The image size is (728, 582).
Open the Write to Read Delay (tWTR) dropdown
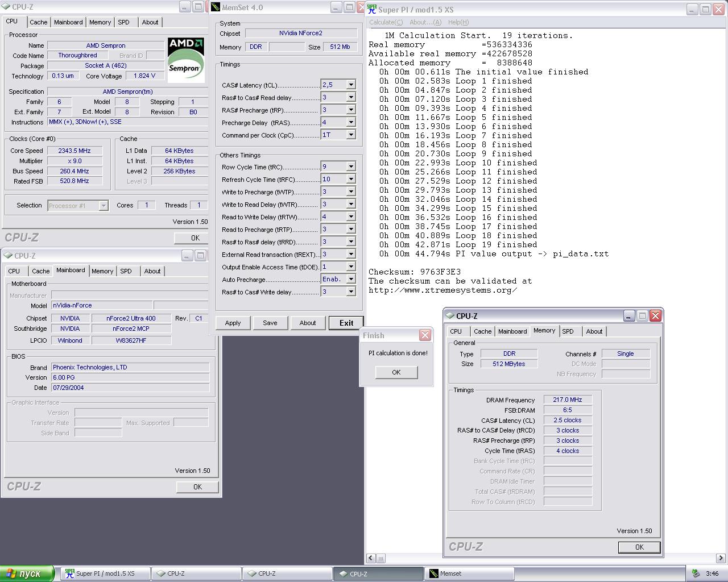351,204
